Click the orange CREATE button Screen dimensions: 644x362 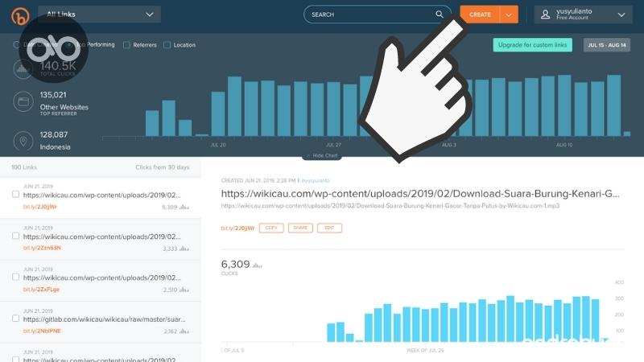tap(480, 14)
